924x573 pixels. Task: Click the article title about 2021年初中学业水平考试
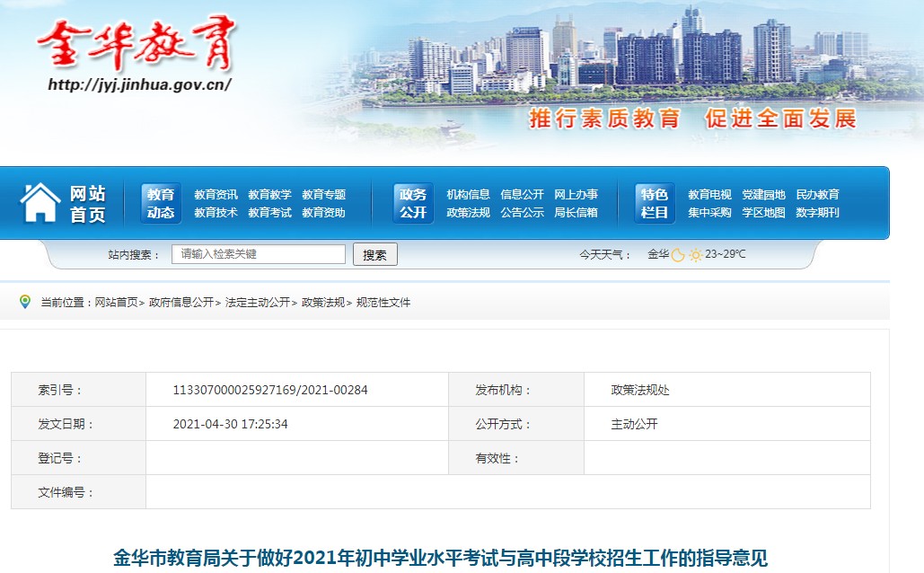[x=441, y=558]
